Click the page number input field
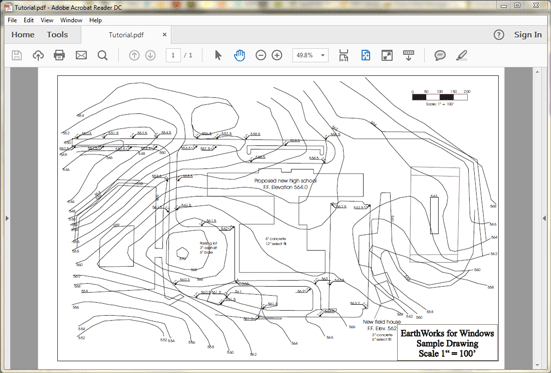 (x=173, y=55)
